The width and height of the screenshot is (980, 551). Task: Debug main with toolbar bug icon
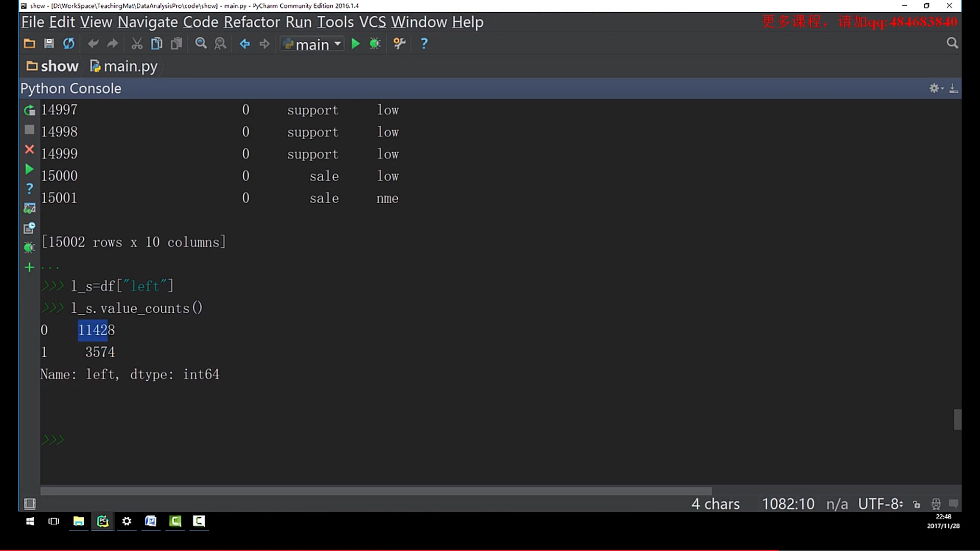tap(375, 44)
